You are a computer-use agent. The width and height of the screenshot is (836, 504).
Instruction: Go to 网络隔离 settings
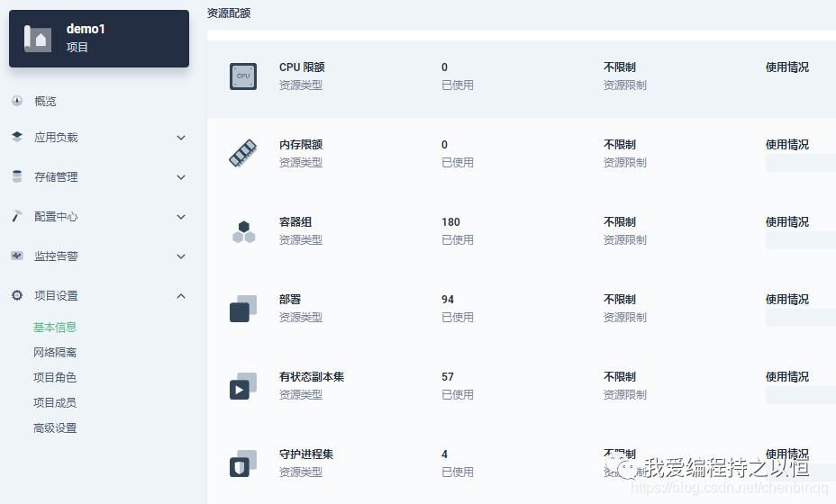55,352
